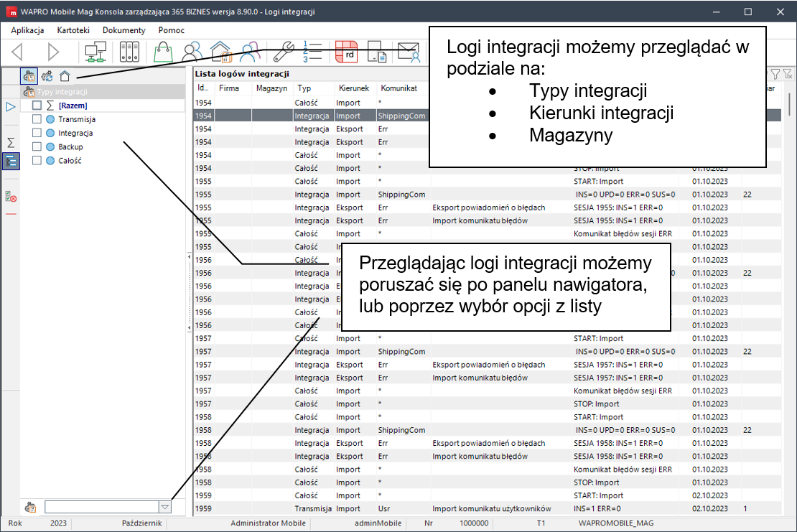Click the vertical scrollbar thumb of log list
The width and height of the screenshot is (797, 532).
click(x=789, y=104)
